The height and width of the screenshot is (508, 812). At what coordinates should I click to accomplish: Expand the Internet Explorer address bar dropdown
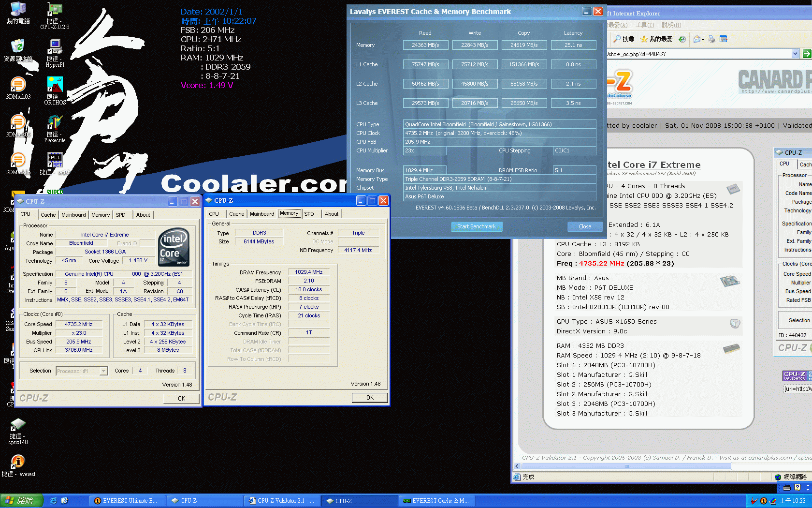(x=796, y=54)
